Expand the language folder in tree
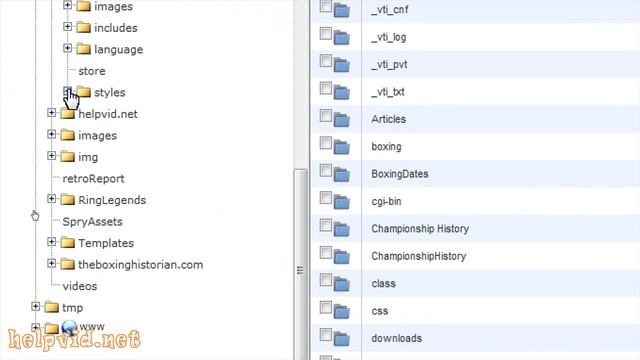640x360 pixels. (x=67, y=48)
